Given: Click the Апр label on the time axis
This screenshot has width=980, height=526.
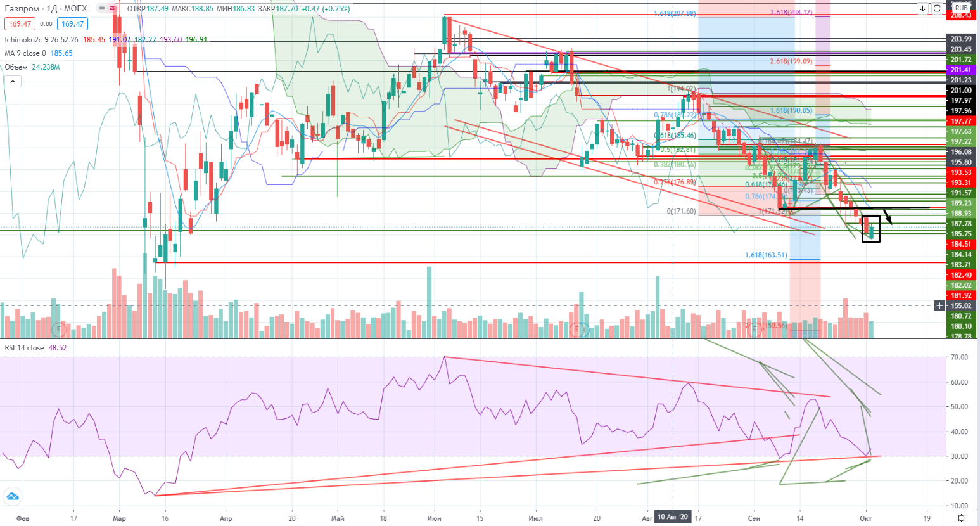Looking at the screenshot, I should 226,518.
